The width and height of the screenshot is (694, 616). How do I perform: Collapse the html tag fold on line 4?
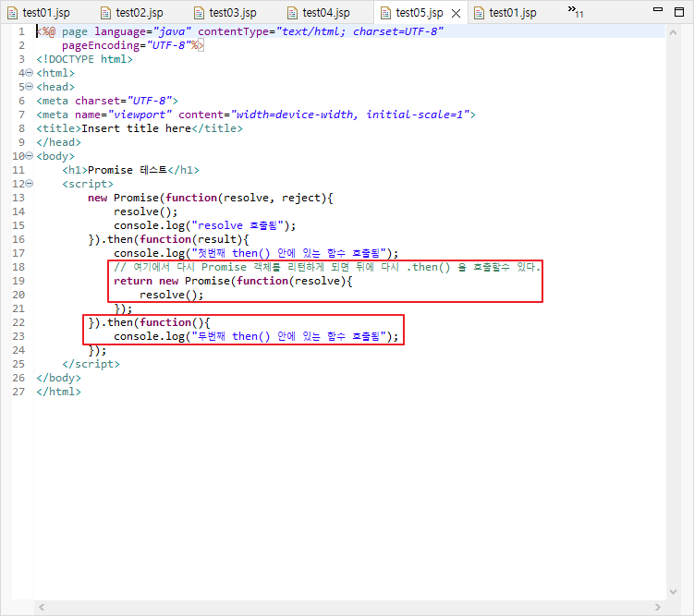[30, 73]
